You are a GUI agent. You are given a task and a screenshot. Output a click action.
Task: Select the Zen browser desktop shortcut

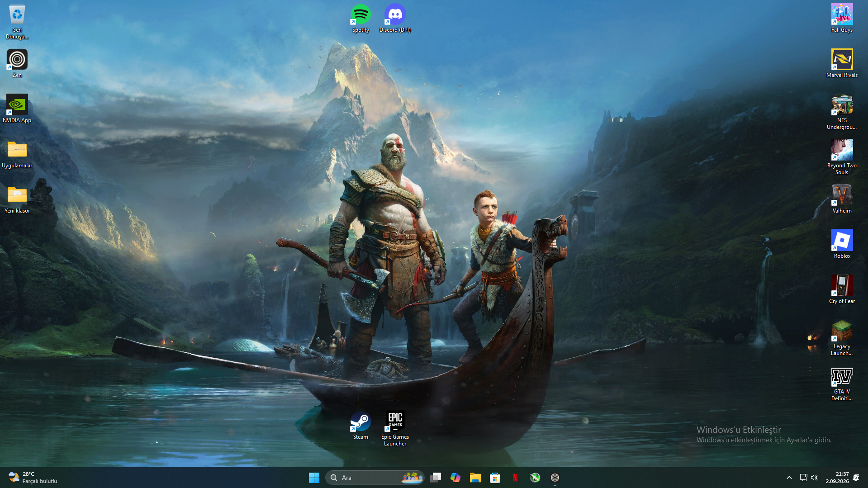(17, 63)
